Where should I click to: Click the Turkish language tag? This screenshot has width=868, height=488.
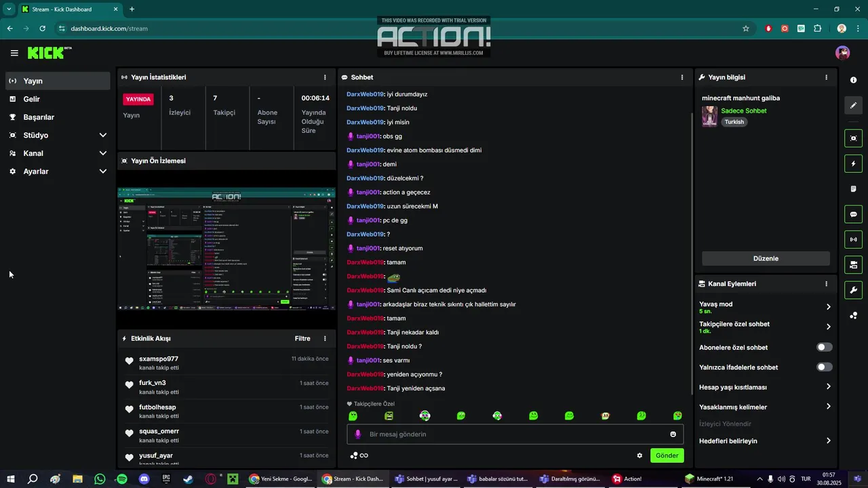pyautogui.click(x=734, y=122)
